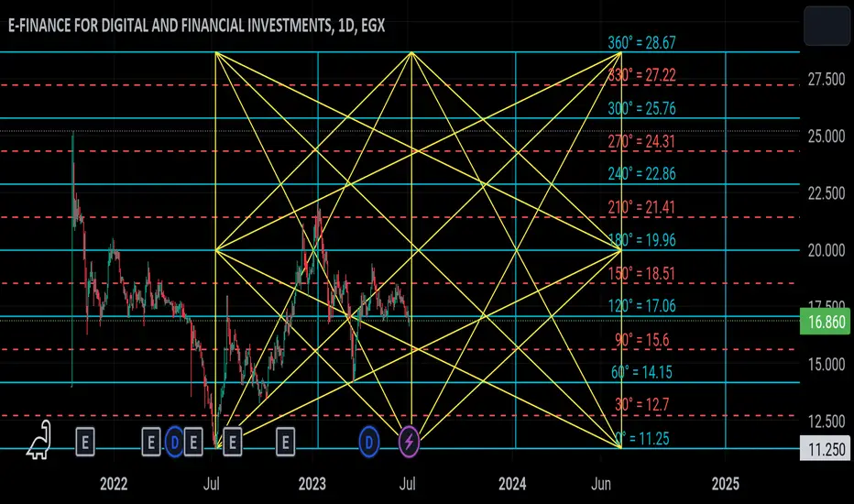Open the blue D dividend marker near Jul 2023
Screen dimensions: 854x504
368,442
